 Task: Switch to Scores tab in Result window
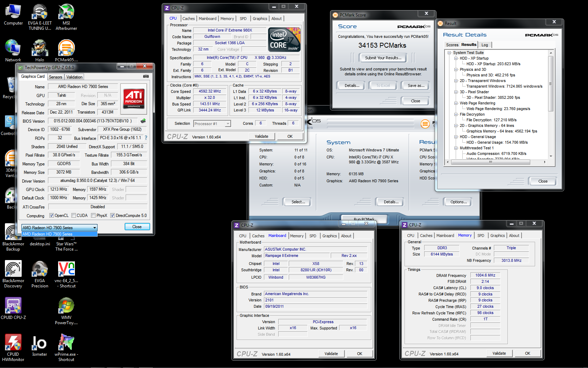click(x=452, y=45)
